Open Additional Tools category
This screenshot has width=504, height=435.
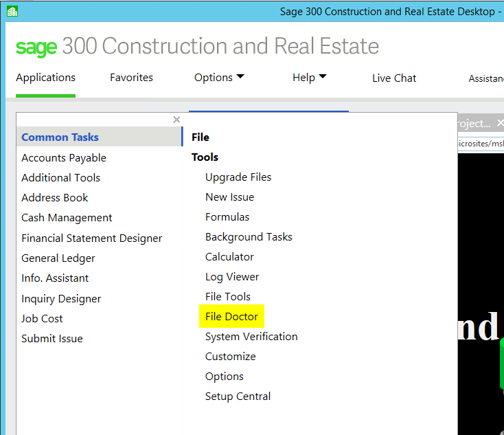pyautogui.click(x=60, y=177)
